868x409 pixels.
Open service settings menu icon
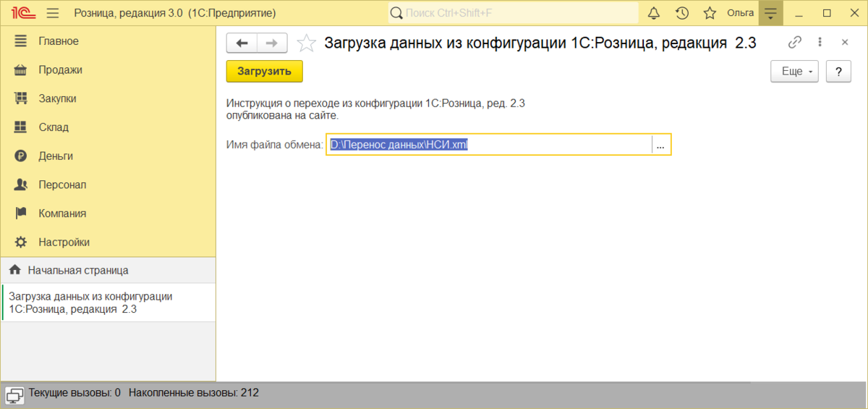pyautogui.click(x=771, y=13)
